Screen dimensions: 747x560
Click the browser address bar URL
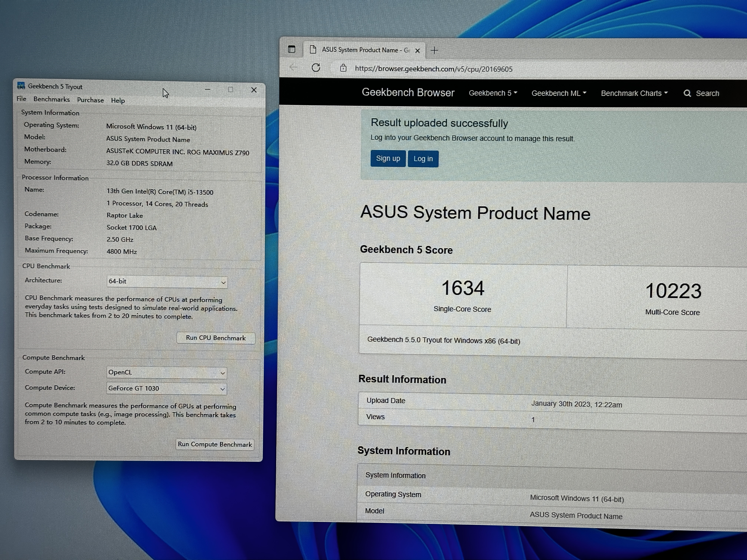tap(434, 69)
